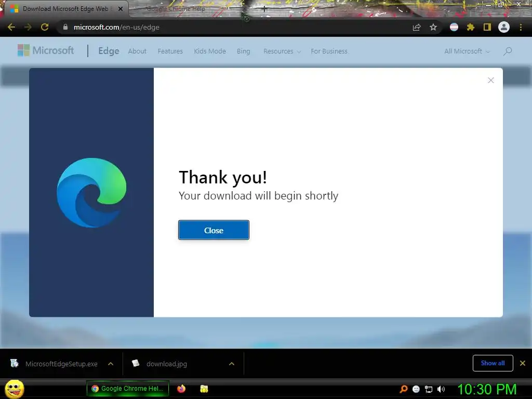Open For Business link
The height and width of the screenshot is (399, 532).
coord(329,51)
